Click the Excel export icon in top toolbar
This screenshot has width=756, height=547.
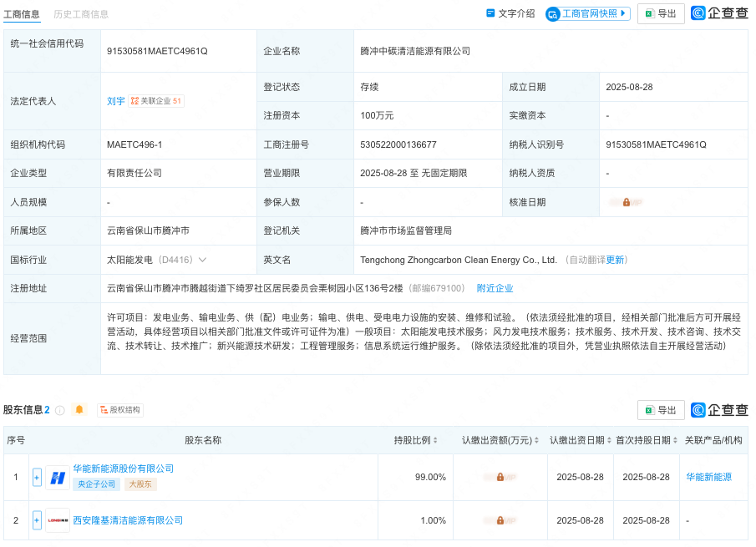point(651,13)
